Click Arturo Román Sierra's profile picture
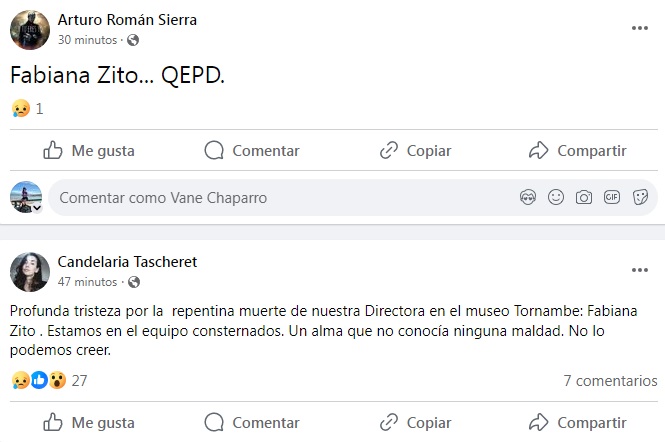This screenshot has height=442, width=665. (30, 30)
